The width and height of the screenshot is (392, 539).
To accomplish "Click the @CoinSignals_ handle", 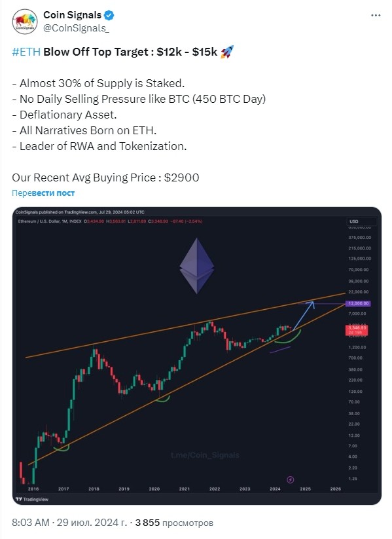I will tap(76, 28).
